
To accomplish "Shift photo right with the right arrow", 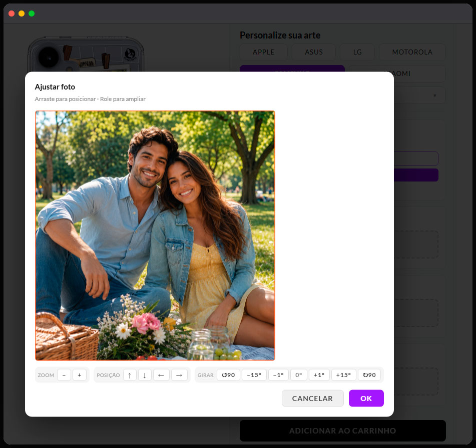I will point(179,375).
